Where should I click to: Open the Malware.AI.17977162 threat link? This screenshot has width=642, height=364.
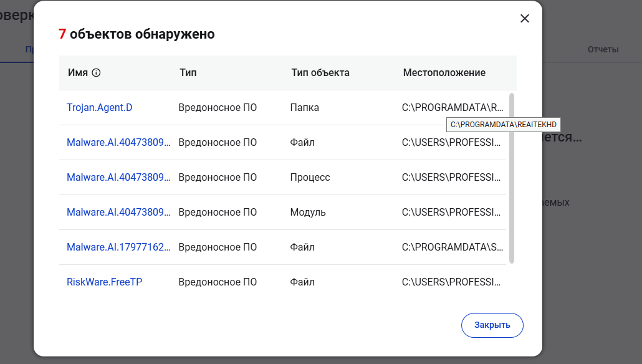(x=118, y=247)
